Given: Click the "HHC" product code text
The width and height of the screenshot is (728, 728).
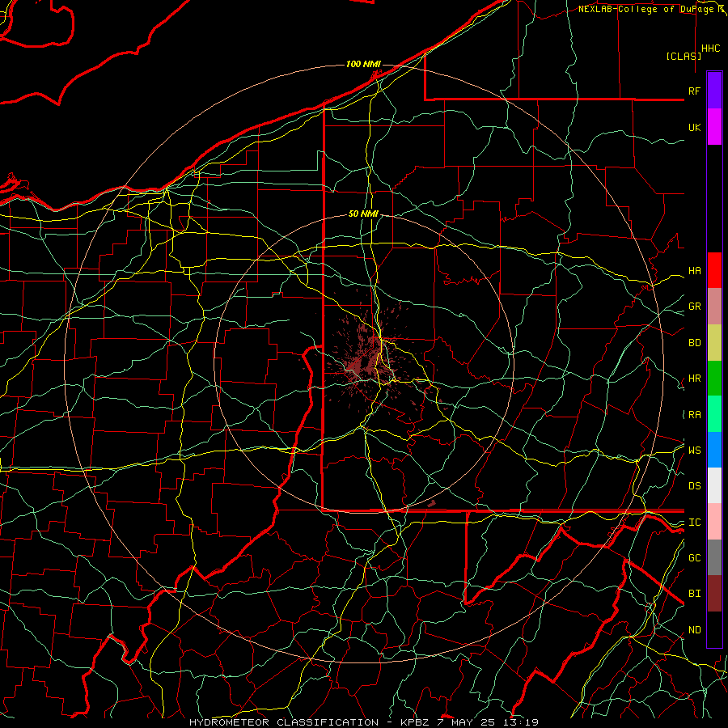Looking at the screenshot, I should (x=711, y=49).
